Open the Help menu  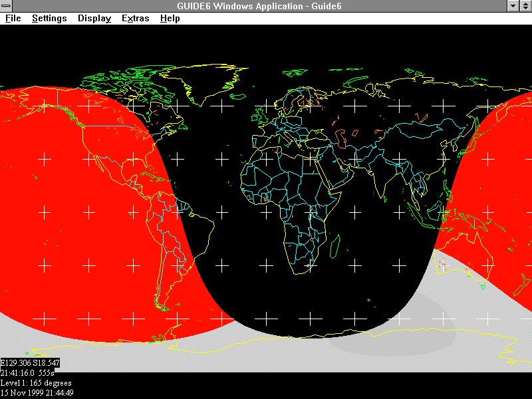(170, 18)
